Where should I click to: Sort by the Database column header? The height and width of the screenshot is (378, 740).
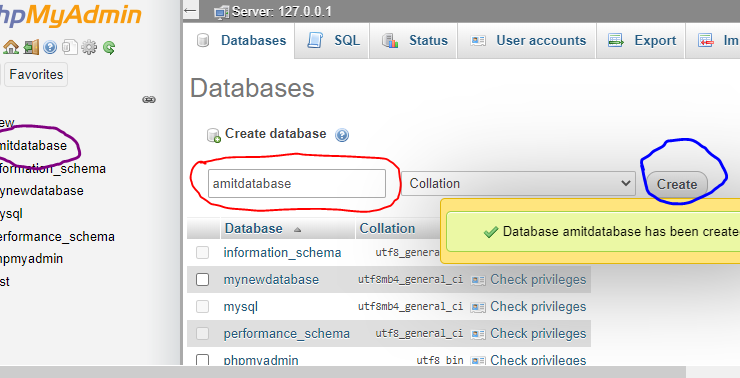point(253,228)
